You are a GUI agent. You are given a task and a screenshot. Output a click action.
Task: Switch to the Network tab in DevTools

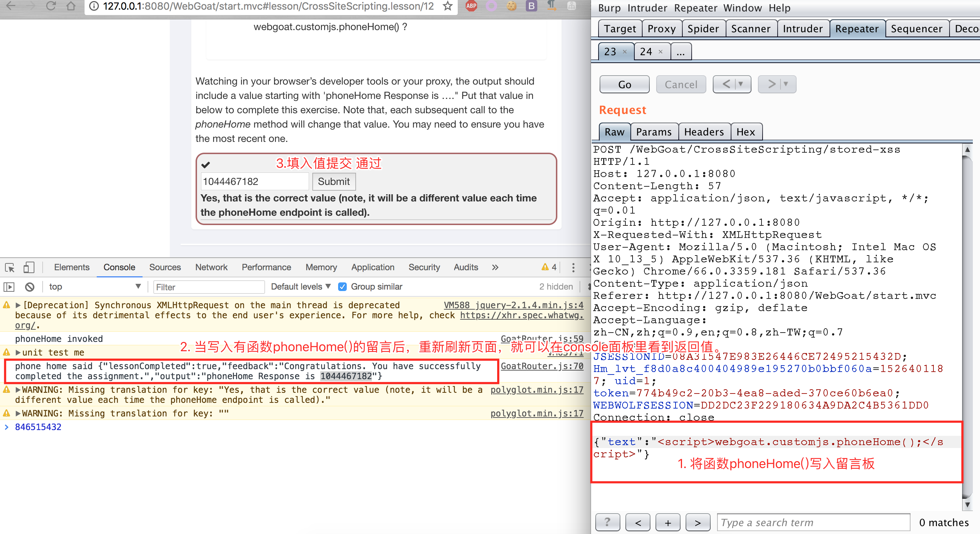point(211,268)
